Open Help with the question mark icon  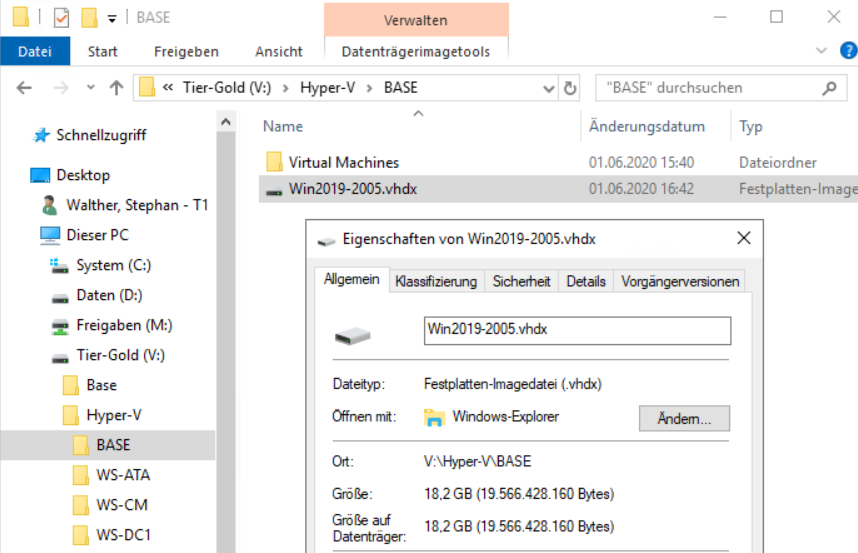848,51
